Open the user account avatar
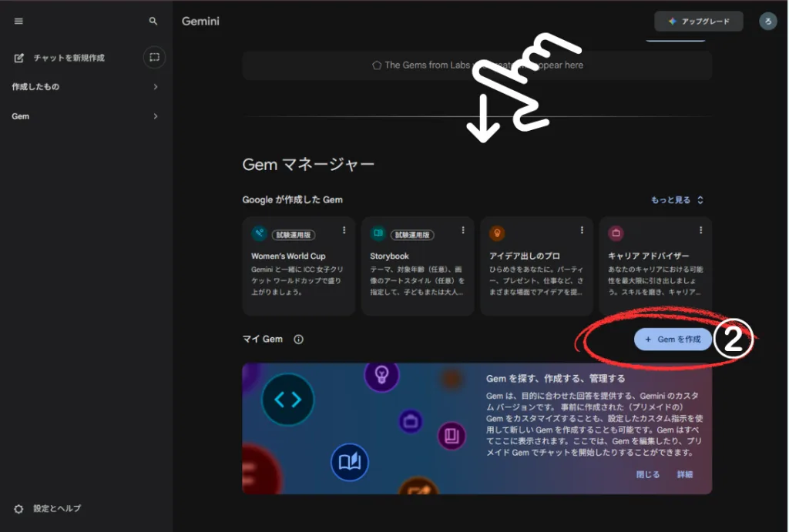 (x=767, y=22)
